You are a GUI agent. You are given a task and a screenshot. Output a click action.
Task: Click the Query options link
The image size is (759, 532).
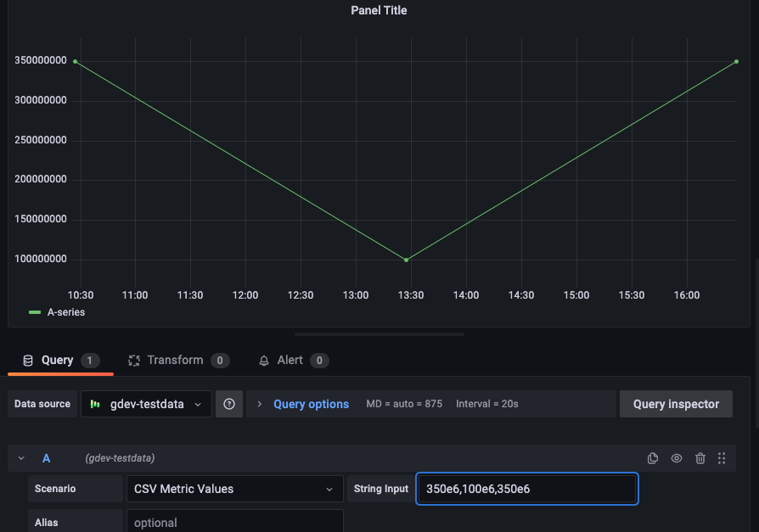point(311,404)
